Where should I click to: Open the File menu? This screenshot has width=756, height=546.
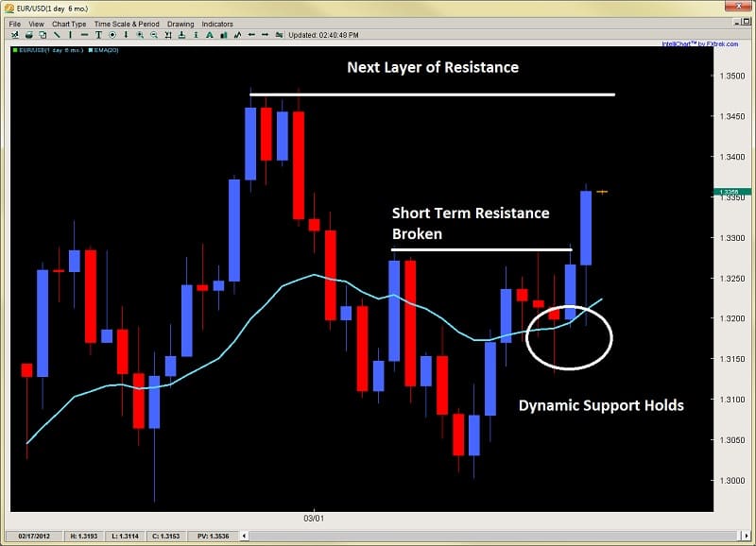pyautogui.click(x=15, y=25)
